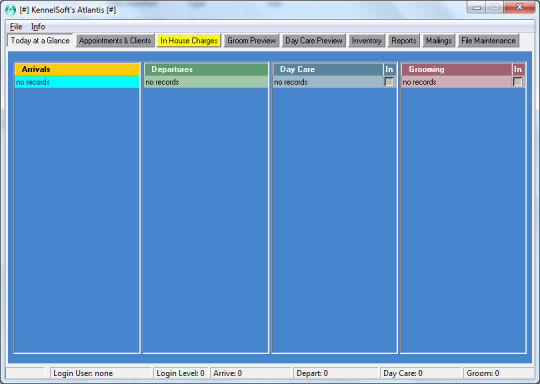Click the Grooming 'In' column header
This screenshot has height=384, width=540.
click(518, 69)
